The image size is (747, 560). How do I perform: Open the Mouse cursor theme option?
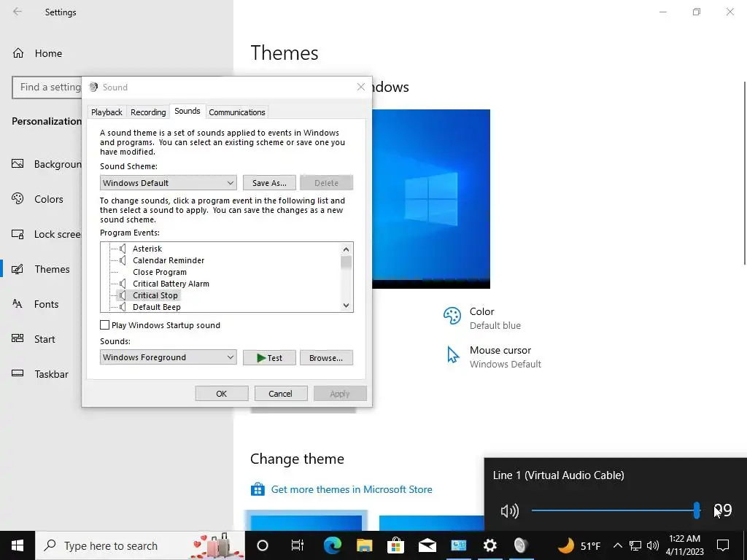(x=492, y=357)
